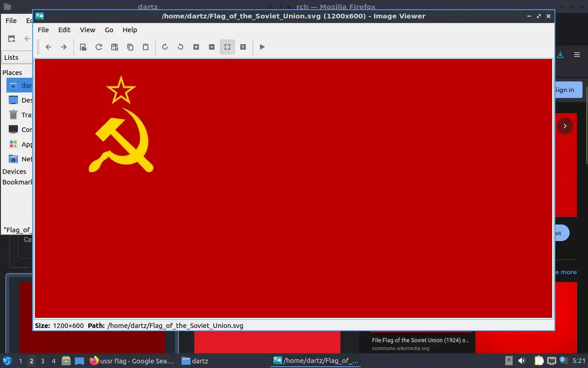Reload the current image
588x368 pixels.
point(99,47)
